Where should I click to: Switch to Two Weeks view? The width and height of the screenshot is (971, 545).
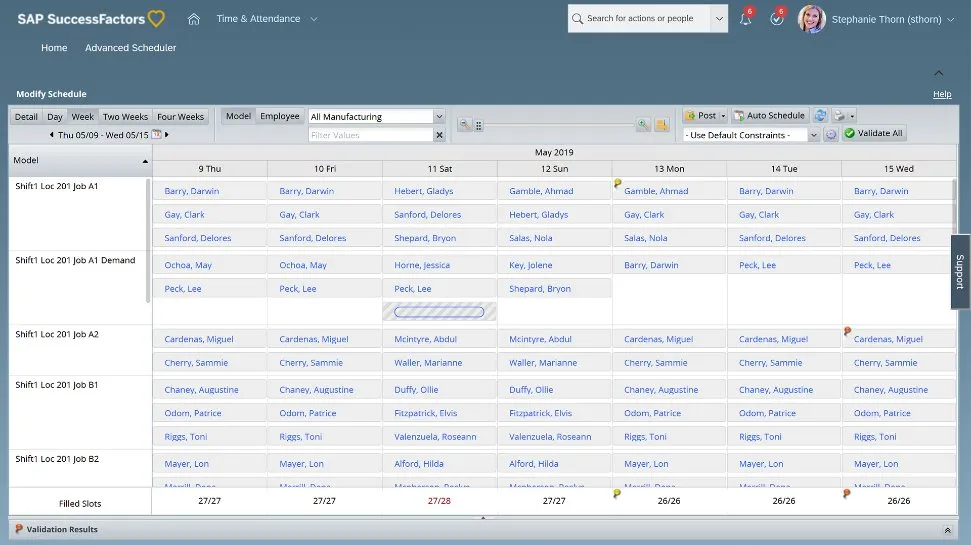tap(125, 117)
